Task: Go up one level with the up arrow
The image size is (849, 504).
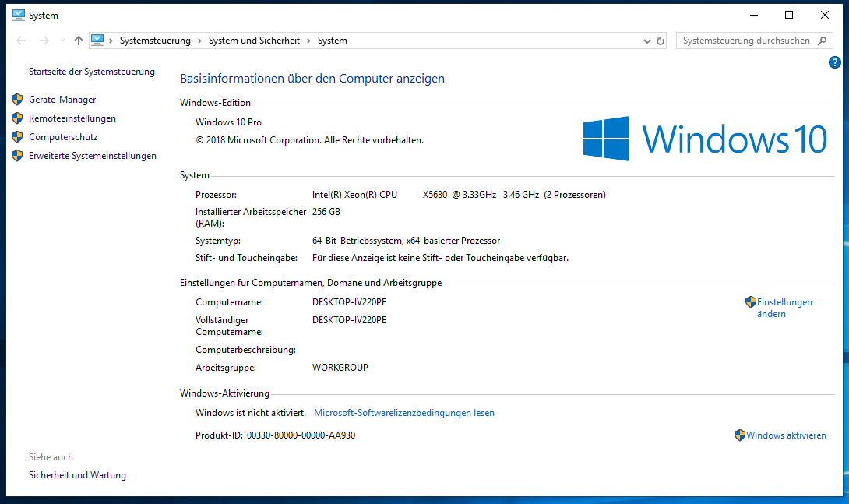Action: pyautogui.click(x=79, y=41)
